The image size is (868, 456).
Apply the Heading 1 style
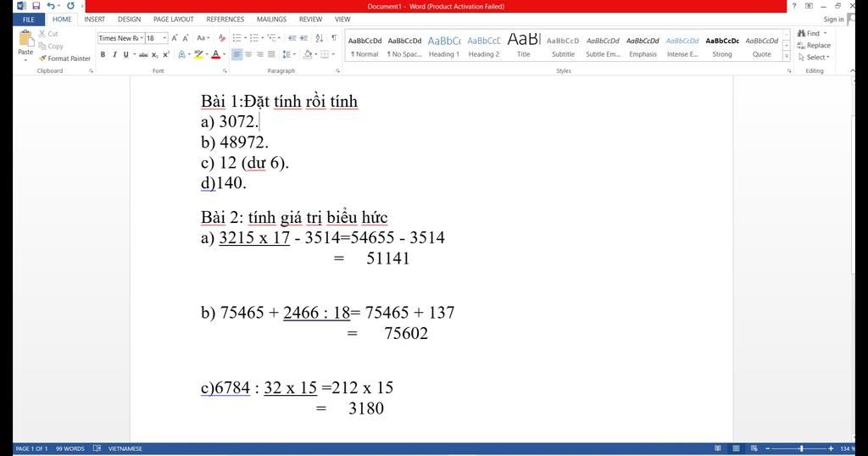coord(444,47)
